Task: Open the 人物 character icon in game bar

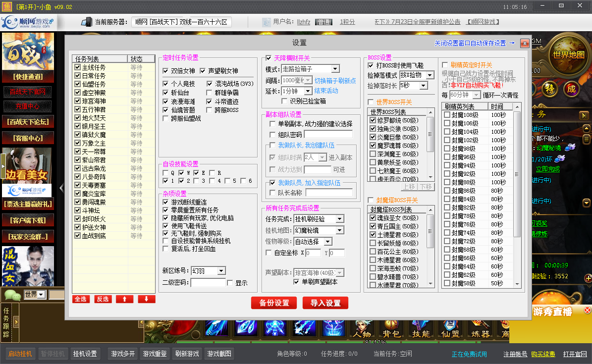Action: [x=362, y=329]
